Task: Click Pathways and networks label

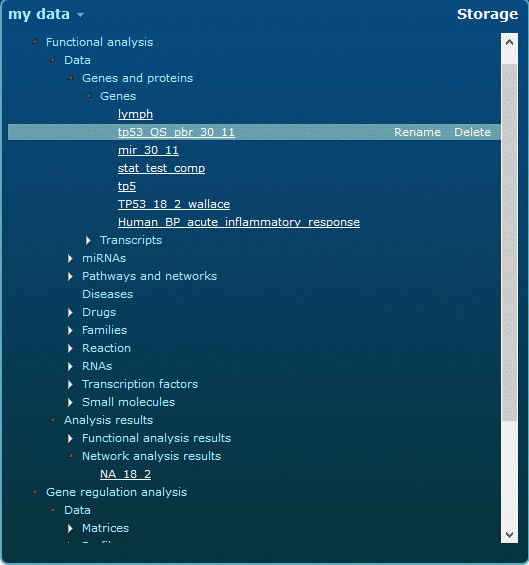Action: [x=150, y=276]
